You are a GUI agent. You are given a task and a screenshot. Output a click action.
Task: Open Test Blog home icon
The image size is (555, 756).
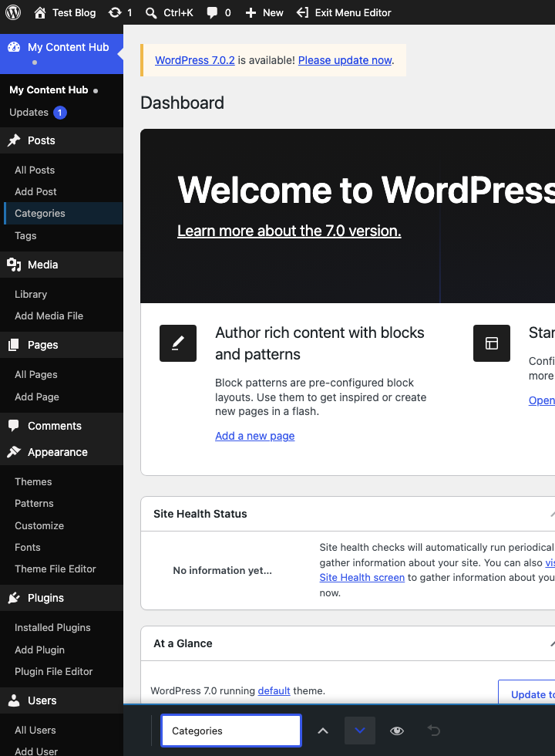40,12
